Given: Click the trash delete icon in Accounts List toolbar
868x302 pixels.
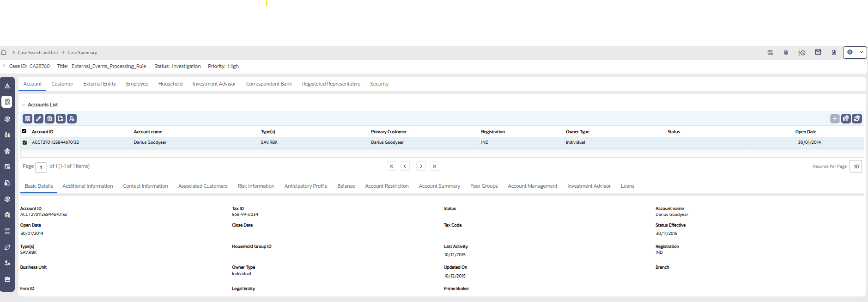Looking at the screenshot, I should (49, 119).
